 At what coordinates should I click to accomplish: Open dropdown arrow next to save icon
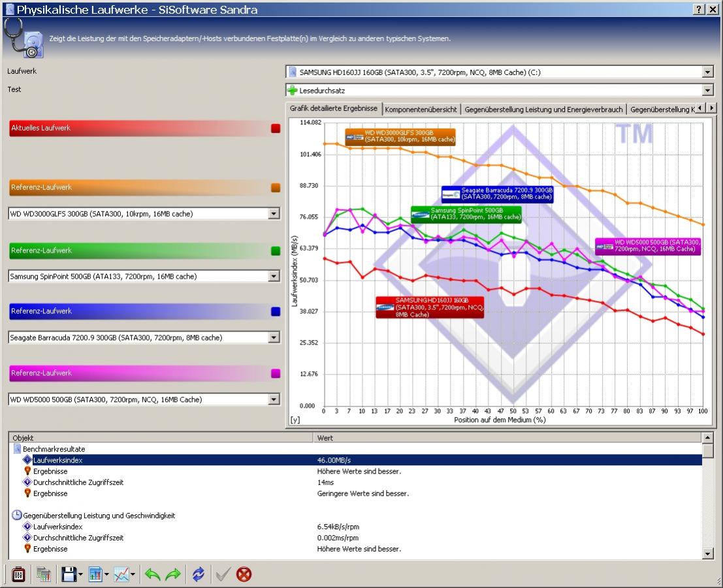point(81,575)
